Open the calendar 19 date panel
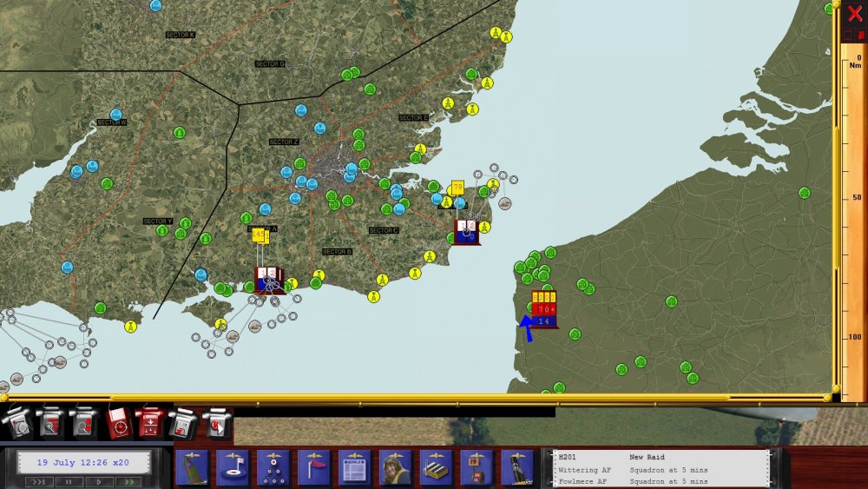 [477, 468]
